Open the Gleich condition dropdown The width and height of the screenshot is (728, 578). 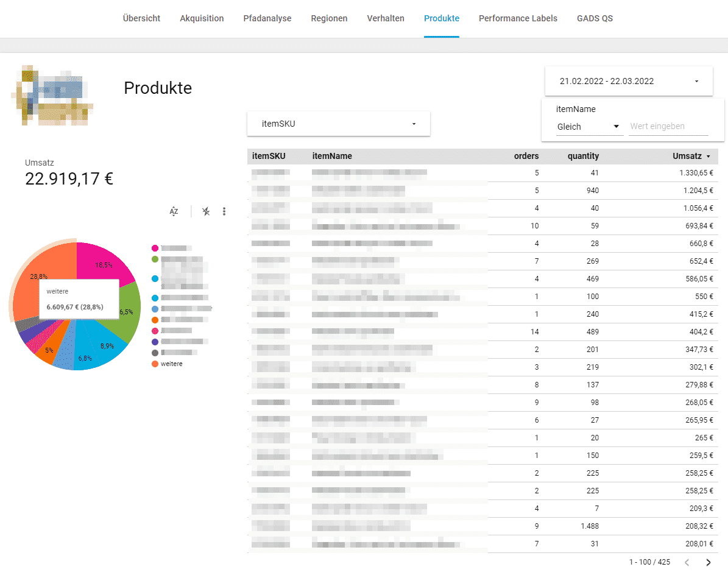click(x=589, y=127)
